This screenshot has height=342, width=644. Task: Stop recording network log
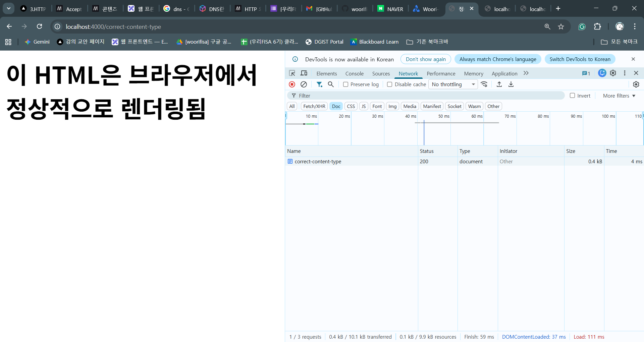coord(292,84)
